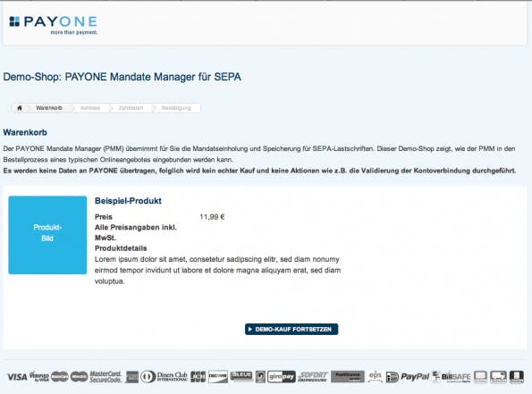The width and height of the screenshot is (532, 394).
Task: Click the American Express card logo
Action: coord(132,377)
